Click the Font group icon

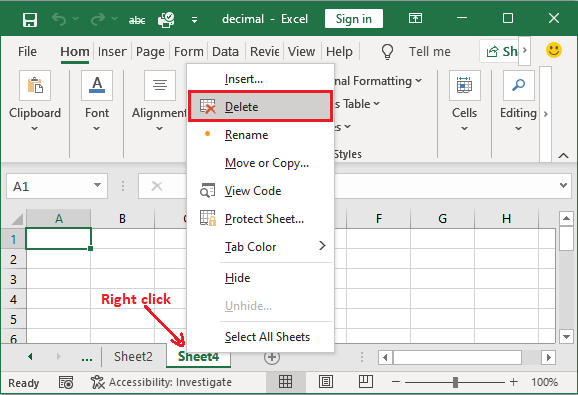point(97,85)
